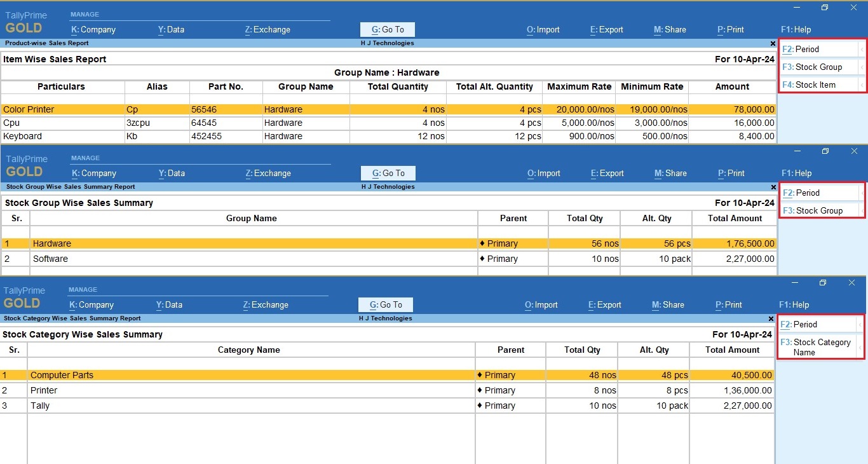This screenshot has width=868, height=464.
Task: Open the Y: Data menu
Action: (171, 29)
